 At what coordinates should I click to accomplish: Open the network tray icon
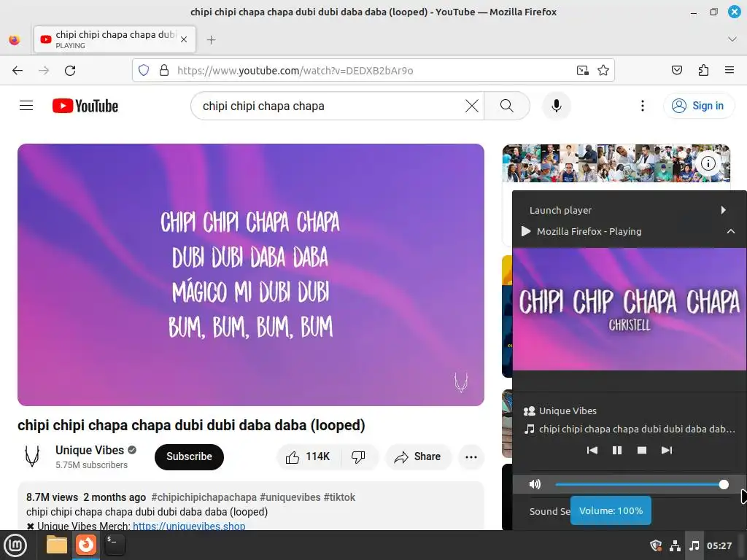(x=675, y=545)
